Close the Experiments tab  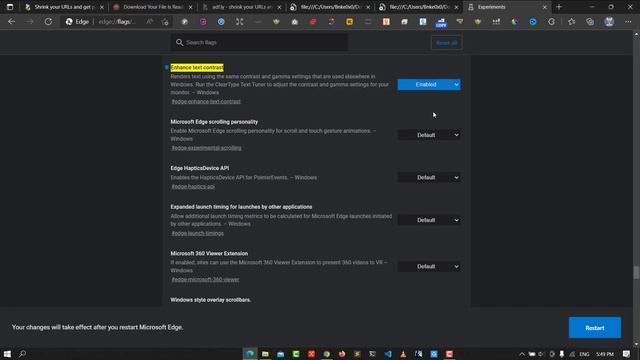(544, 7)
